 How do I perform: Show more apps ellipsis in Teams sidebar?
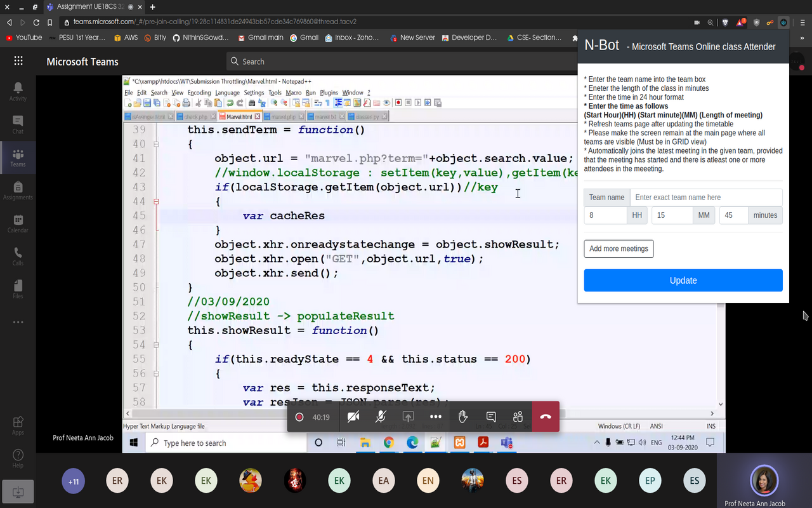pyautogui.click(x=18, y=322)
